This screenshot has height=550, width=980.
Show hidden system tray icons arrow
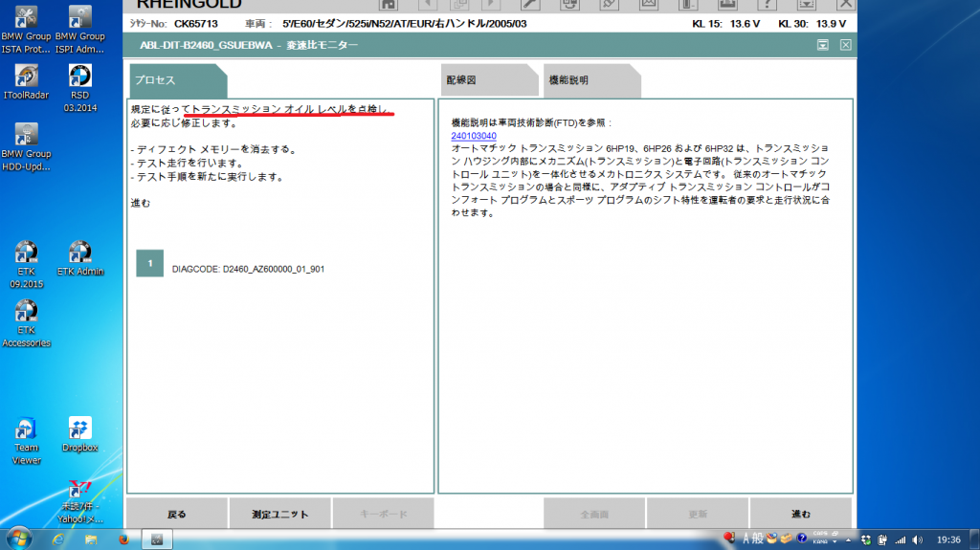click(849, 540)
